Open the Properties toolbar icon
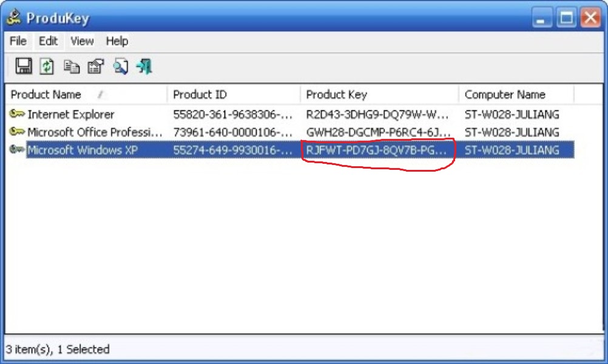 96,66
